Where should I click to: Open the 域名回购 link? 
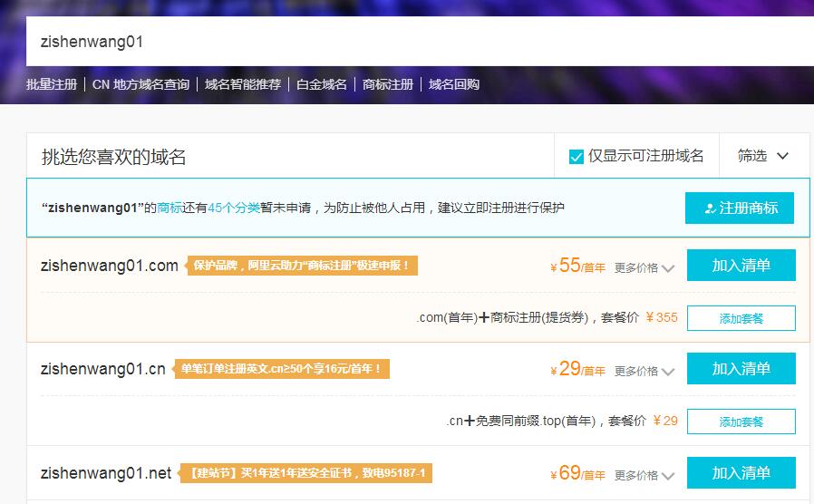[454, 84]
